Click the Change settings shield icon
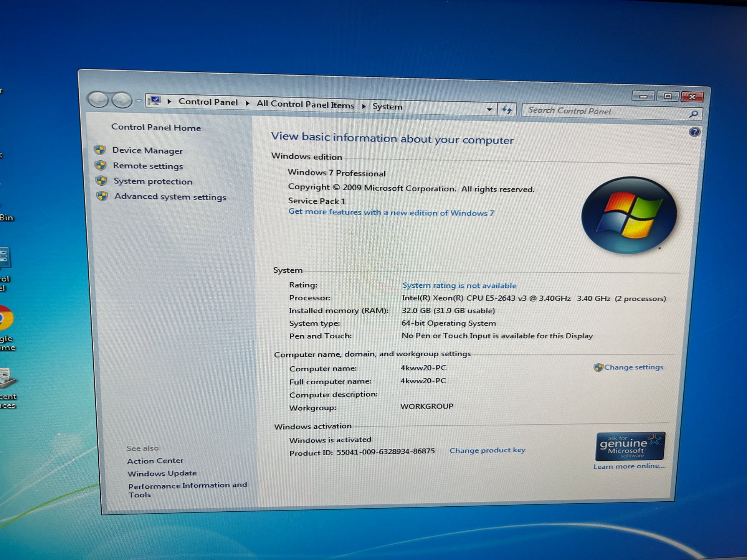 coord(598,367)
